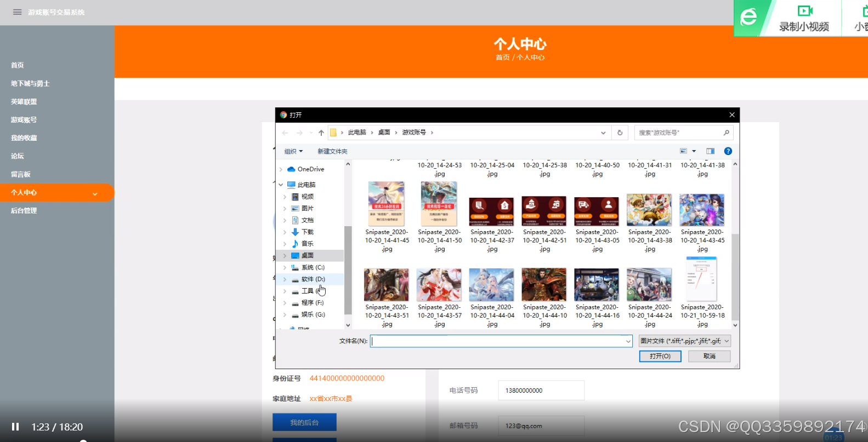Click the search magnifier icon
Image resolution: width=868 pixels, height=442 pixels.
[x=727, y=133]
